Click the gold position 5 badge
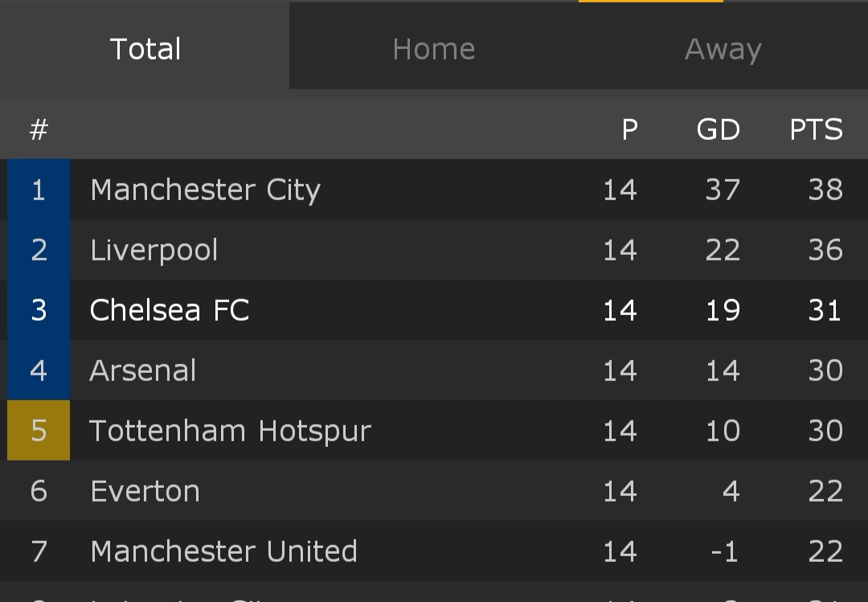This screenshot has height=602, width=868. (x=39, y=431)
